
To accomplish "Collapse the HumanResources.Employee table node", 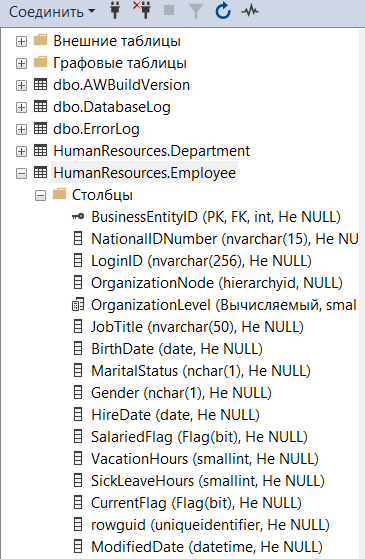I will point(21,174).
